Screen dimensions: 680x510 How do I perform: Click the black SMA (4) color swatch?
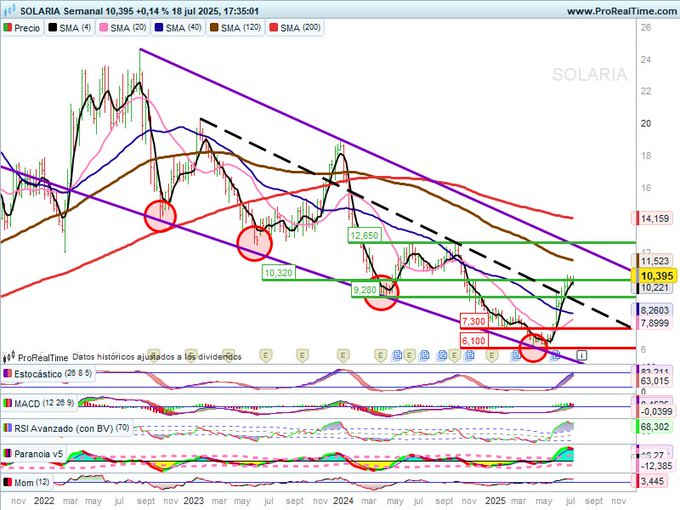click(52, 28)
